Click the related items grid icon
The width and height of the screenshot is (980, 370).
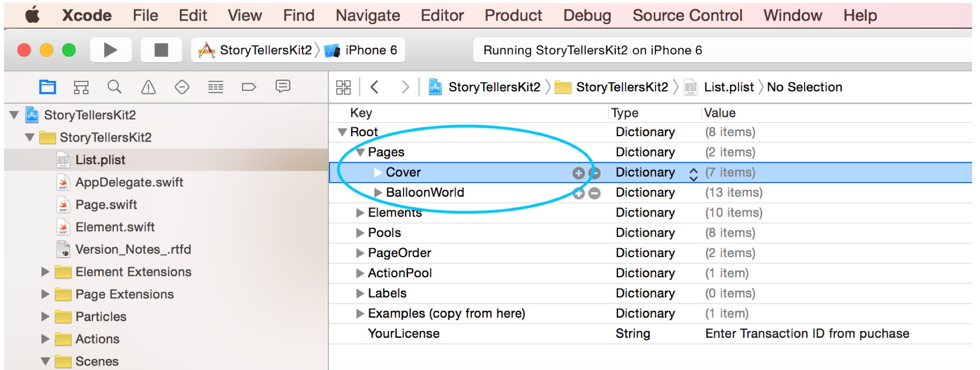tap(343, 87)
